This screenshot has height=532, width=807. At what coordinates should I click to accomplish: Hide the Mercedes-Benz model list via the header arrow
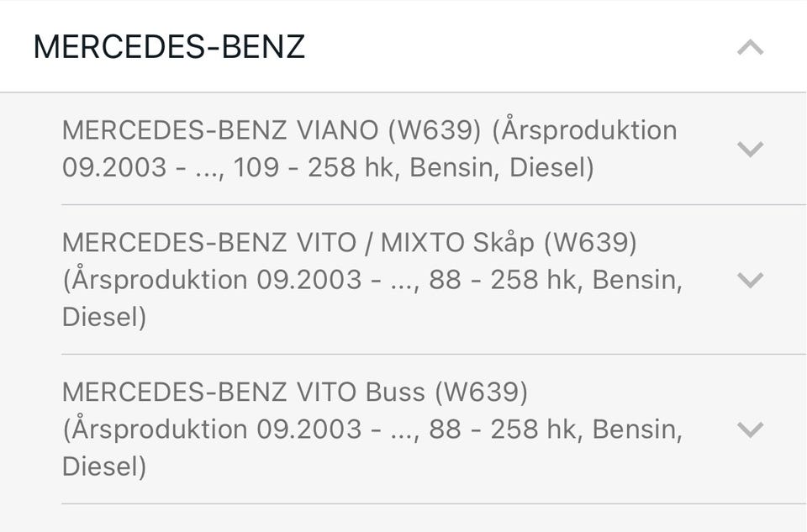[750, 48]
